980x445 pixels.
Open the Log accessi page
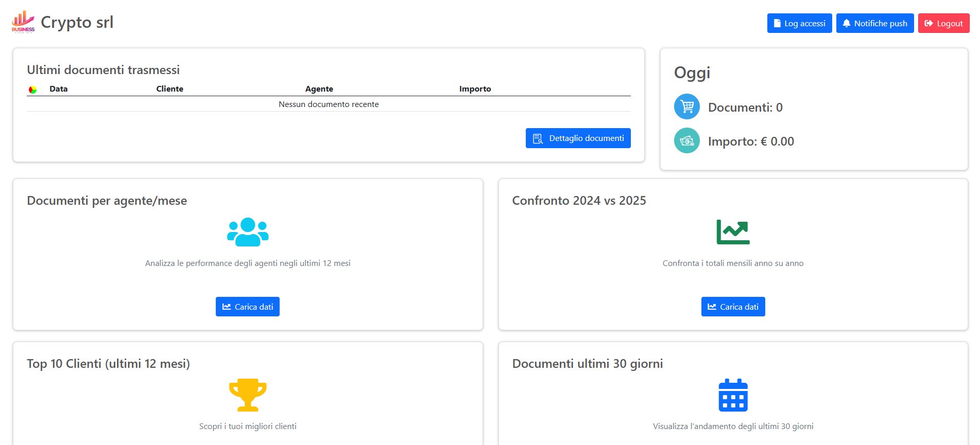pos(799,23)
